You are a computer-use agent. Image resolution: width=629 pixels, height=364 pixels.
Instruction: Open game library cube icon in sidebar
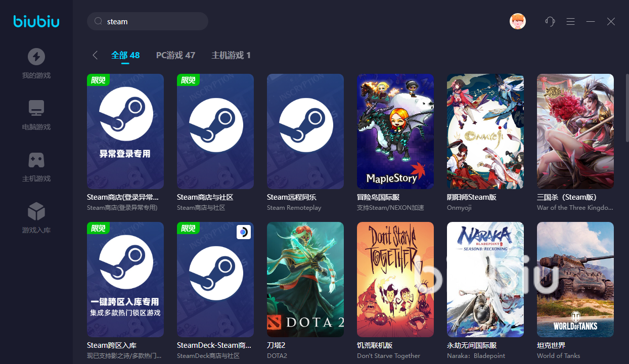[x=36, y=211]
